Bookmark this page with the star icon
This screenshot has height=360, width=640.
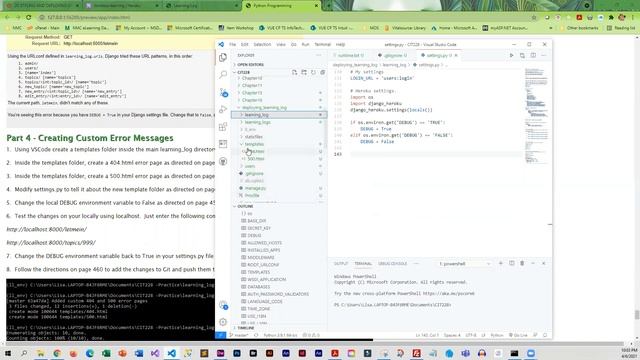534,18
